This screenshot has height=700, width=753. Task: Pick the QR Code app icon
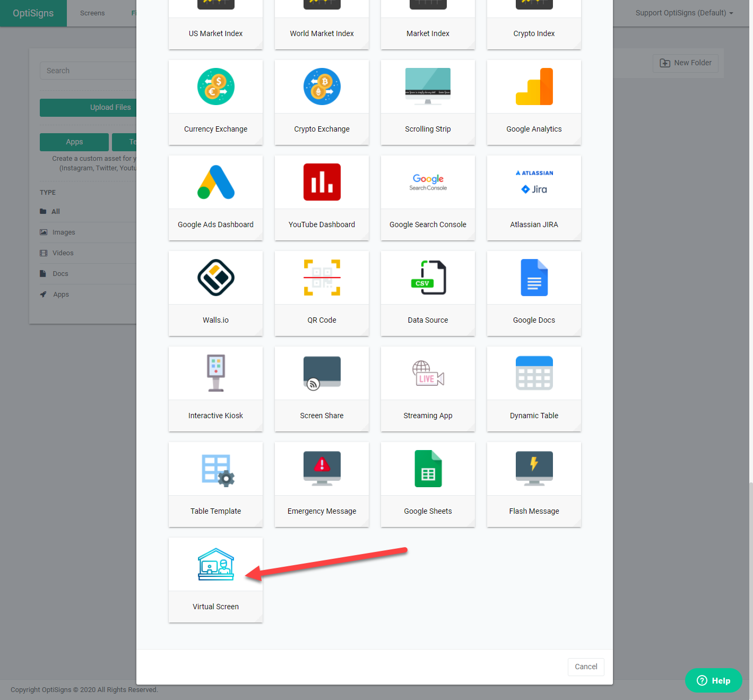(x=322, y=278)
